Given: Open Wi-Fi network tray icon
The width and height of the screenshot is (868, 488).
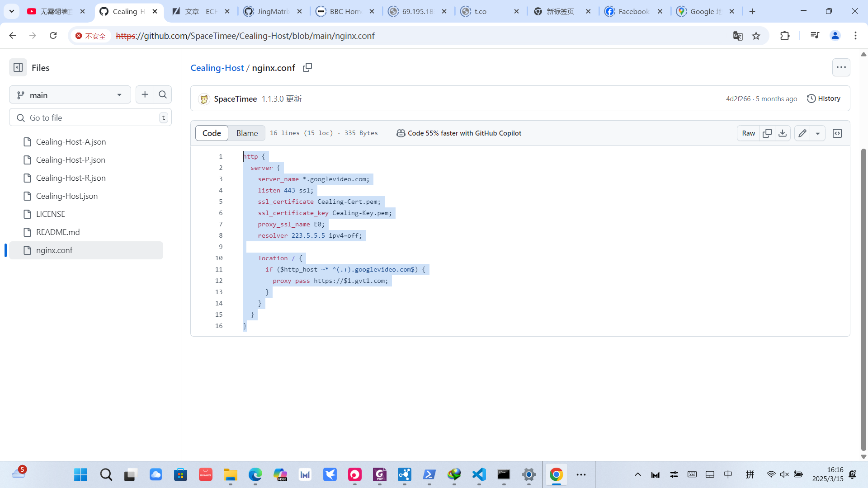Looking at the screenshot, I should (x=771, y=474).
